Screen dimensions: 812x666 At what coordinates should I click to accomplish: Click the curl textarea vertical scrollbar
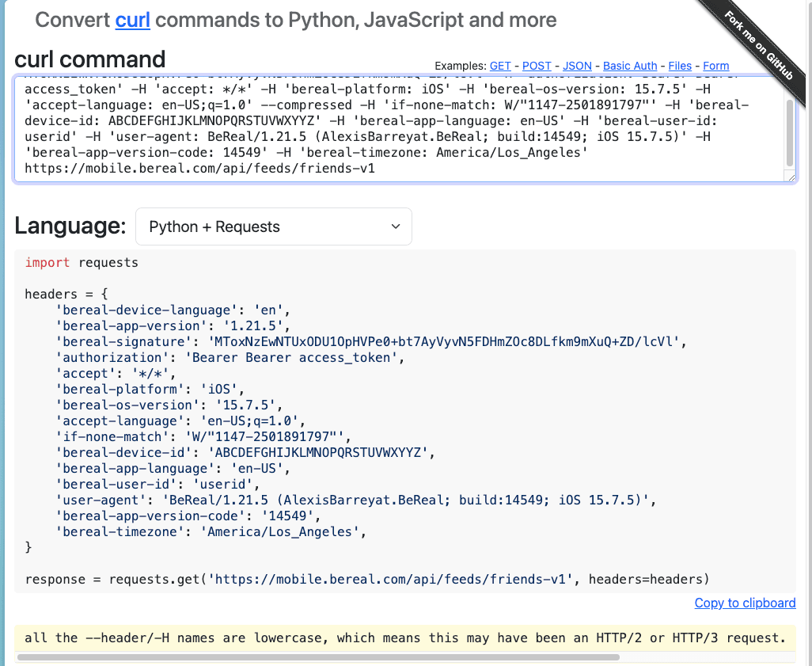(790, 133)
